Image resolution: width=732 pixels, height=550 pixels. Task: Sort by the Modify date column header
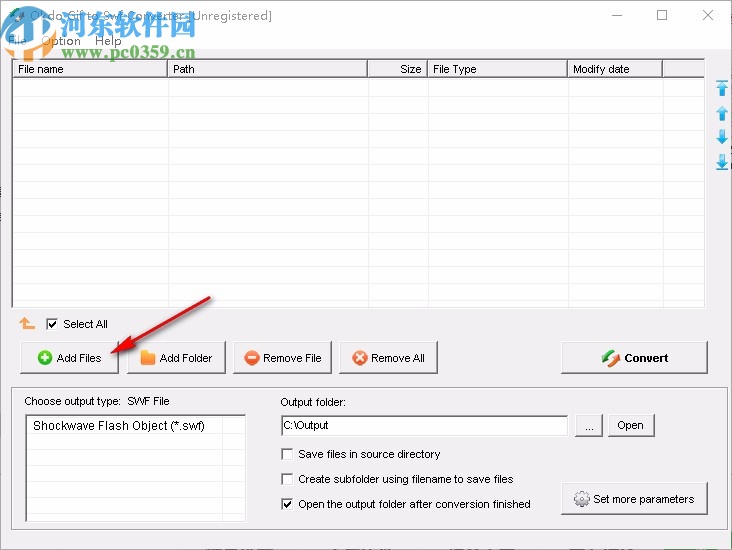(x=615, y=69)
